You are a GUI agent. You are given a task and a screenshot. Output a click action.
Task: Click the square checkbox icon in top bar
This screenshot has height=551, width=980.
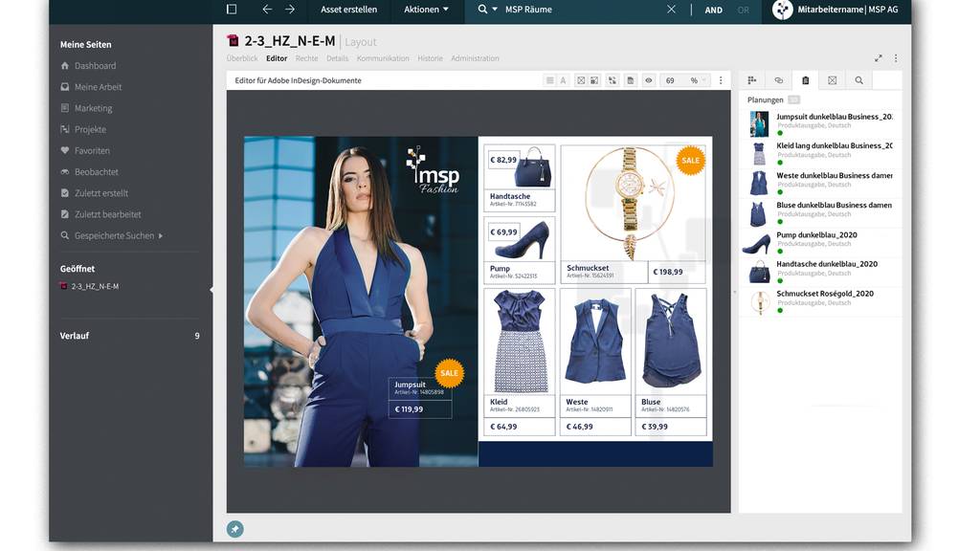coord(232,10)
